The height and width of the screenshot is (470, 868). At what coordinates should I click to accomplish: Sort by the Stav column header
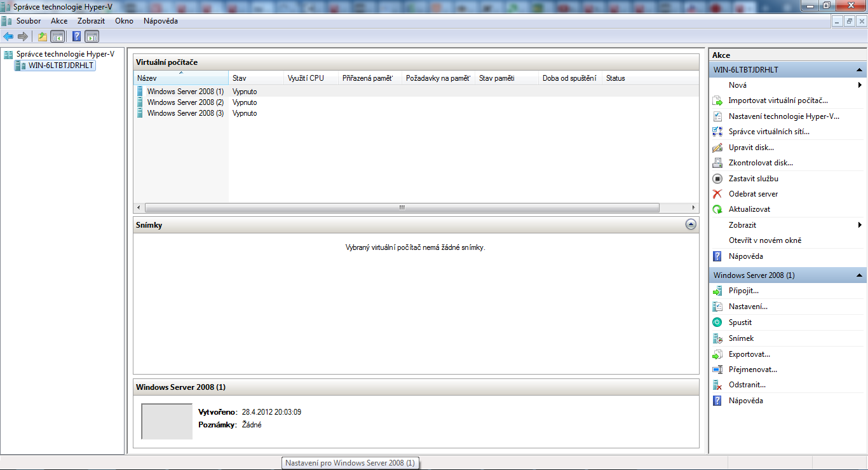click(256, 78)
